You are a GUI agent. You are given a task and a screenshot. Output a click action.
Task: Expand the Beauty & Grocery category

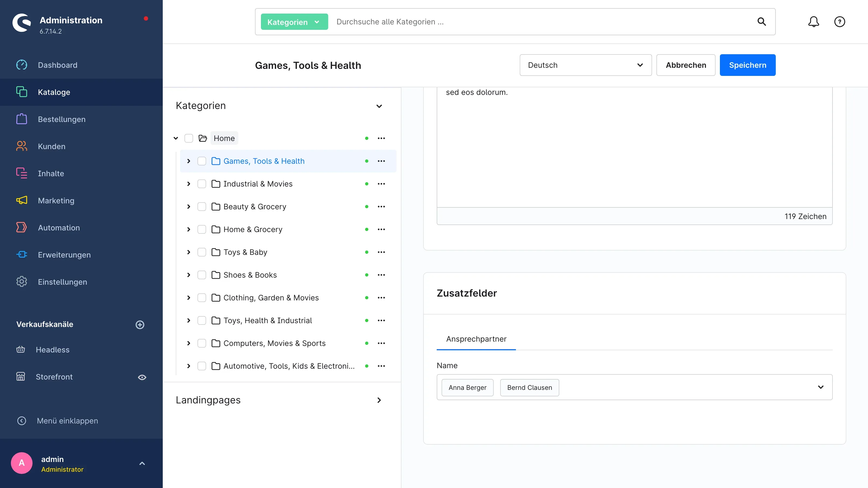point(189,206)
